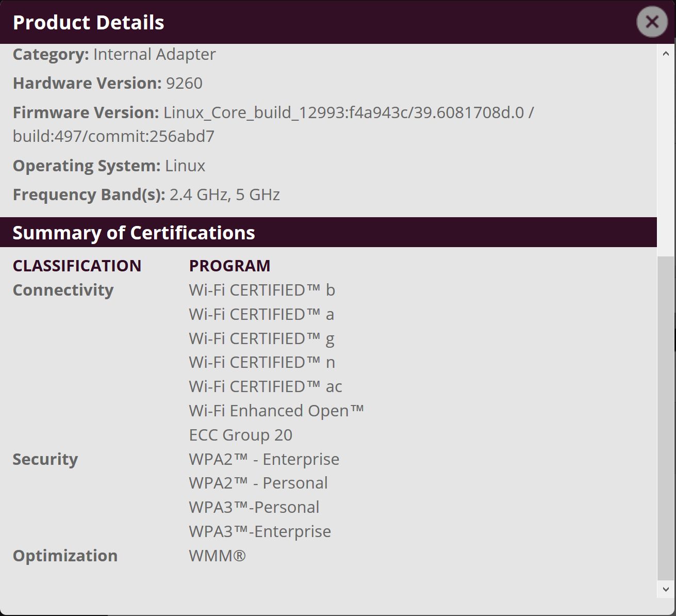676x616 pixels.
Task: Click the WPA3-Enterprise entry
Action: 260,531
